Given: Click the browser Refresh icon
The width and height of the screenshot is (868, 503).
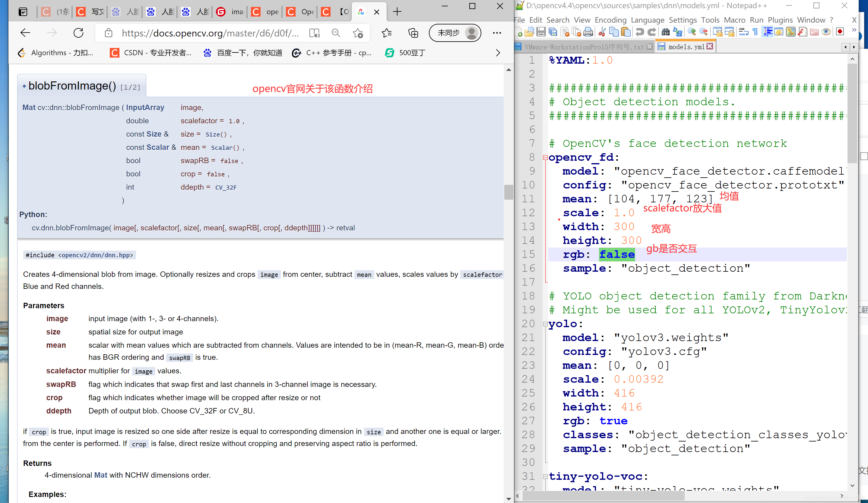Looking at the screenshot, I should (78, 33).
